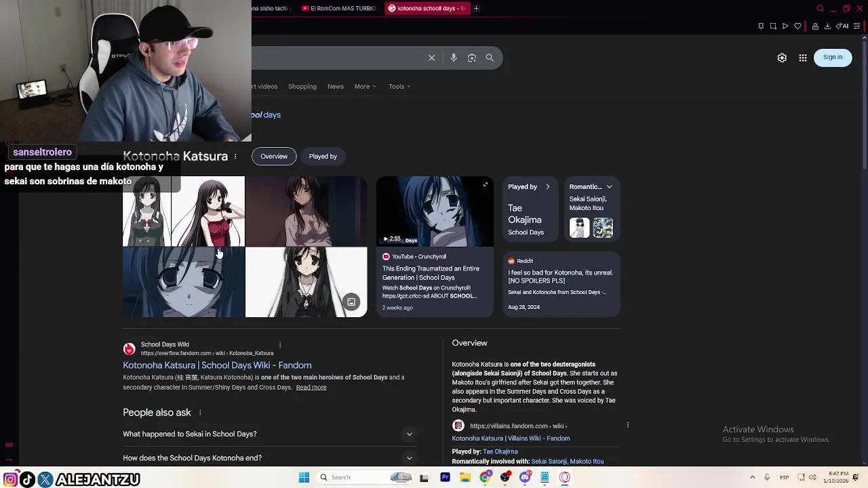Open the Short videos filter tab
This screenshot has height=488, width=868.
[x=264, y=86]
